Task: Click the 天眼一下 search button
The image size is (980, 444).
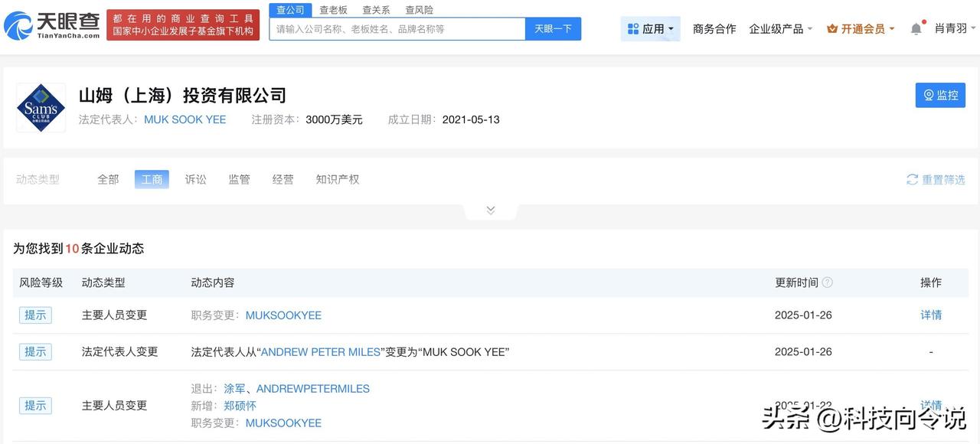Action: pos(553,28)
